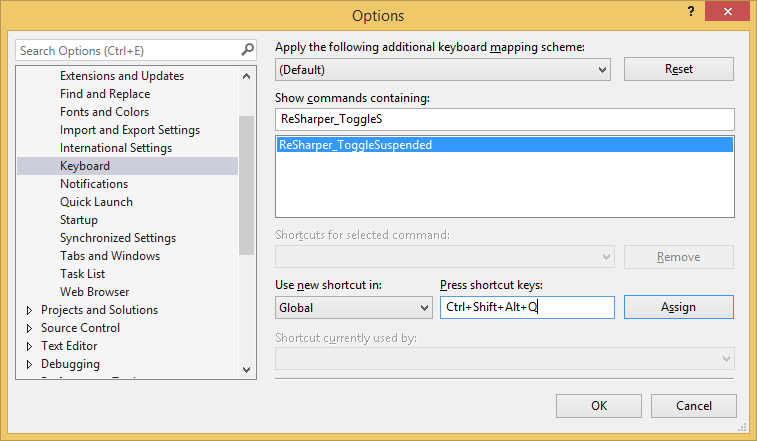Select Fonts and Colors in options tree

tap(104, 112)
